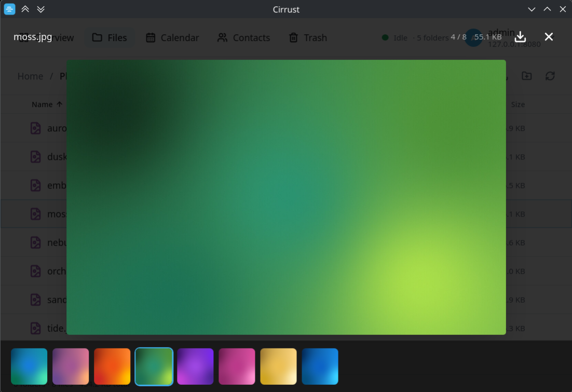Click the Contacts people icon

[x=222, y=37]
